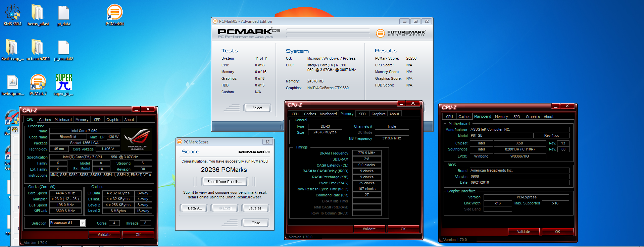Click NVIDIA GeForce GTX 660 graphics text
Viewport: 644px width, 247px height.
[328, 88]
